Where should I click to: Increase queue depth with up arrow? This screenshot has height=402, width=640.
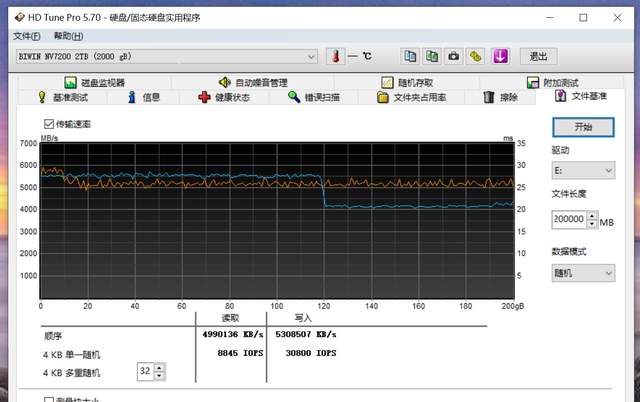pos(159,367)
